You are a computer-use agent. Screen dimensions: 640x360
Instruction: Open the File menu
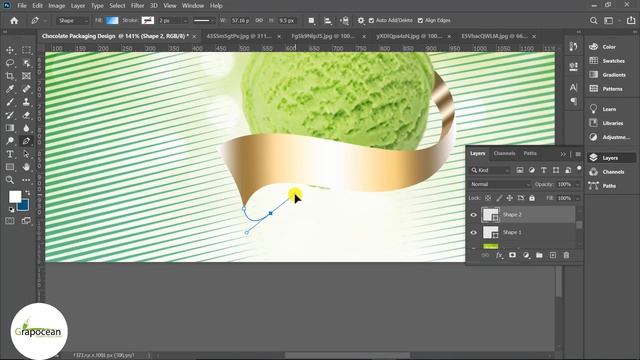coord(22,6)
